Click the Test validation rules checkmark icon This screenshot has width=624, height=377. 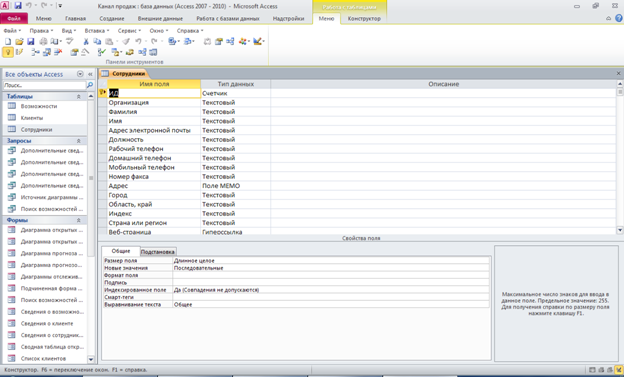click(102, 52)
